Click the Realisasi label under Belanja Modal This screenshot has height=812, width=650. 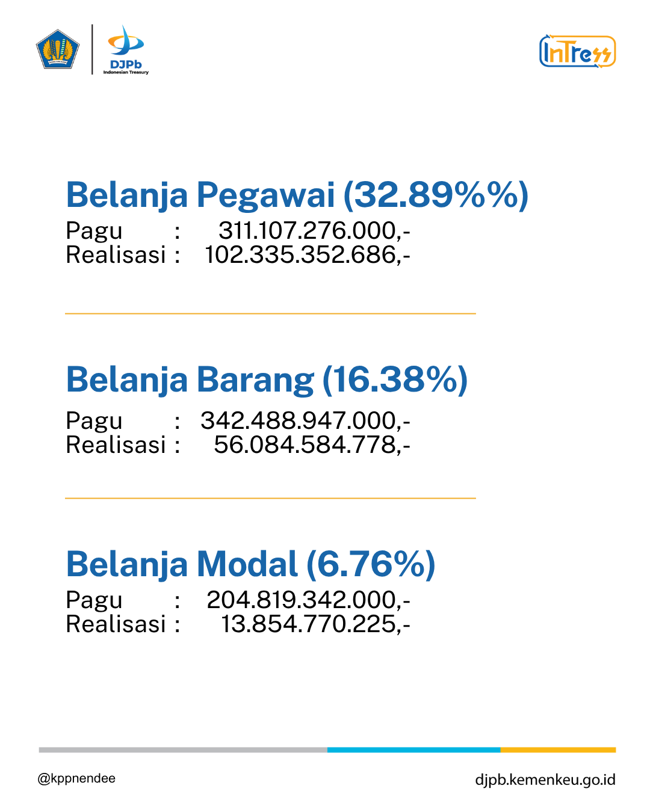tap(116, 624)
